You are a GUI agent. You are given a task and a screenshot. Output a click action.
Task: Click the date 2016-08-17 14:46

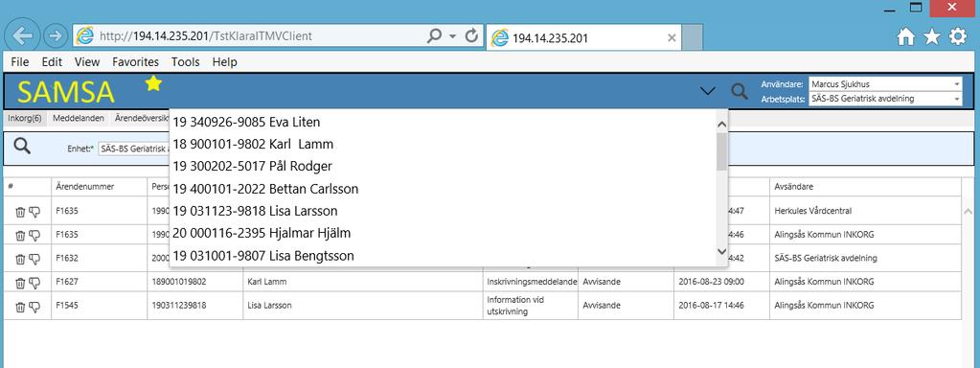[x=712, y=306]
